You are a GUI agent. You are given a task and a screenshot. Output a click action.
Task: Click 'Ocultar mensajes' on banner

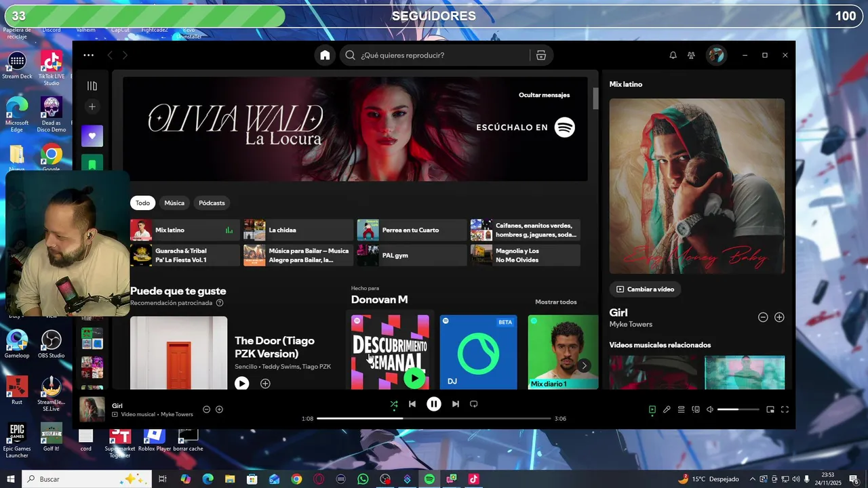(x=544, y=95)
